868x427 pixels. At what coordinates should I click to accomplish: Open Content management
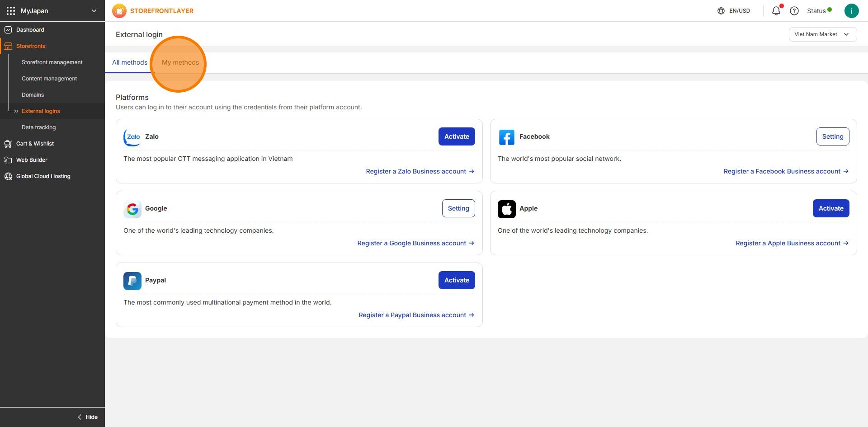coord(49,79)
